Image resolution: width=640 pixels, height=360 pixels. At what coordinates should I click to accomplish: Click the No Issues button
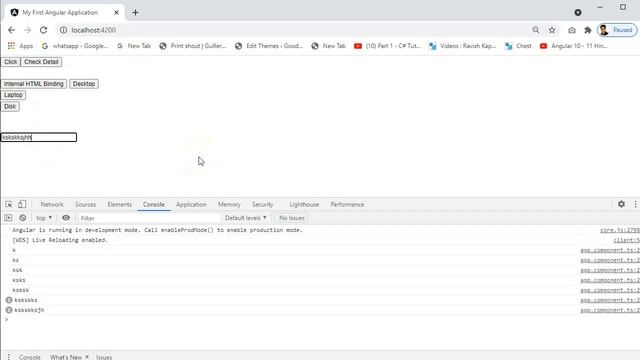coord(292,218)
